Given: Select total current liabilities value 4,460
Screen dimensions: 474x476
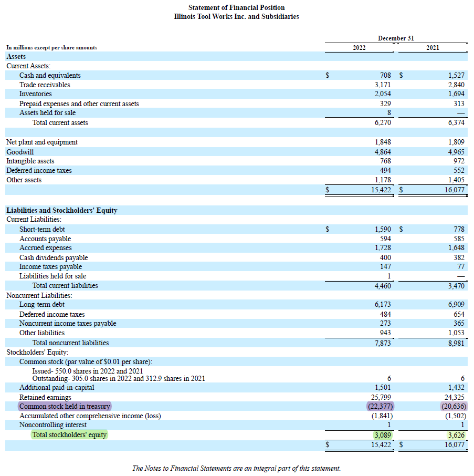Looking at the screenshot, I should click(383, 286).
